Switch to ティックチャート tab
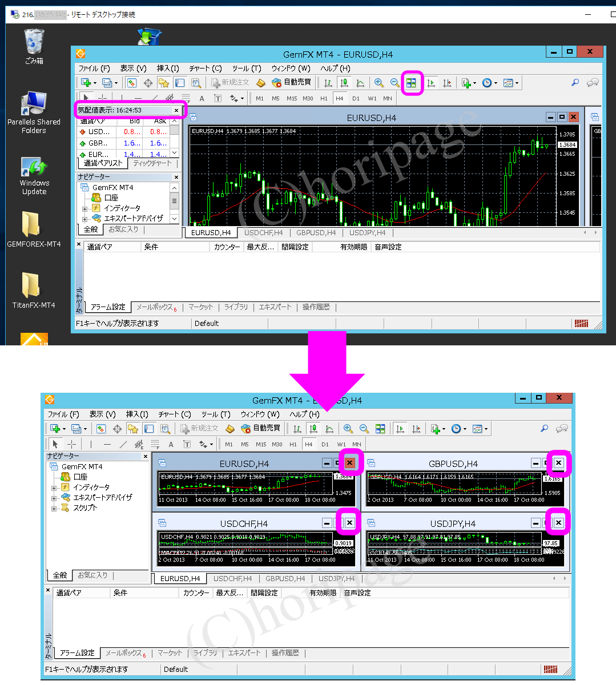 click(x=152, y=163)
